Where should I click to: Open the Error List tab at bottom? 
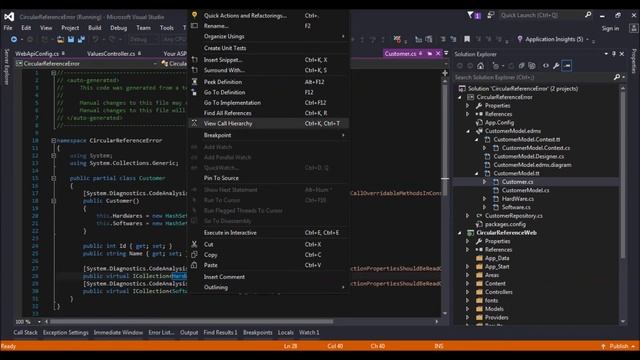tap(161, 332)
